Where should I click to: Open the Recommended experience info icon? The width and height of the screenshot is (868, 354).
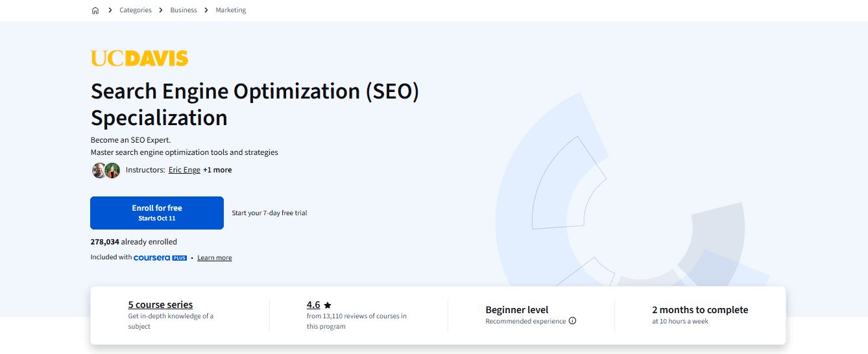(572, 321)
